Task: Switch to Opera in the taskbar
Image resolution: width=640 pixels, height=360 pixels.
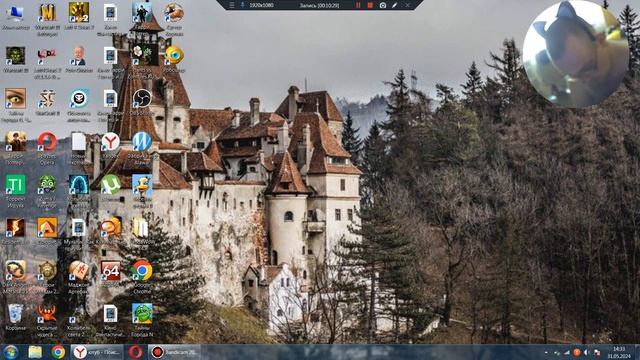Action: click(136, 352)
